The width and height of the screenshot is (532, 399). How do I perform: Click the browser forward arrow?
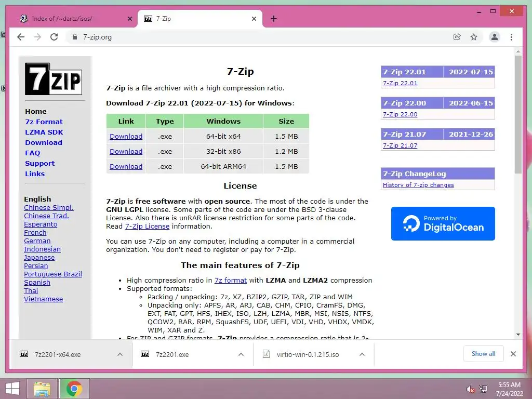pos(37,37)
